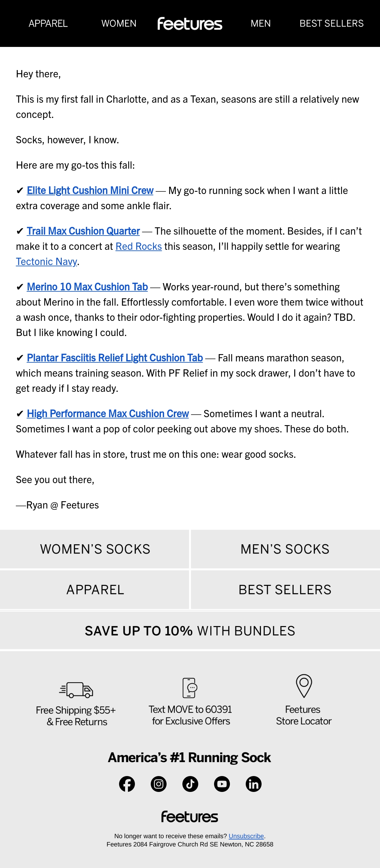Click the free shipping truck icon
Image resolution: width=380 pixels, height=868 pixels.
[x=76, y=690]
